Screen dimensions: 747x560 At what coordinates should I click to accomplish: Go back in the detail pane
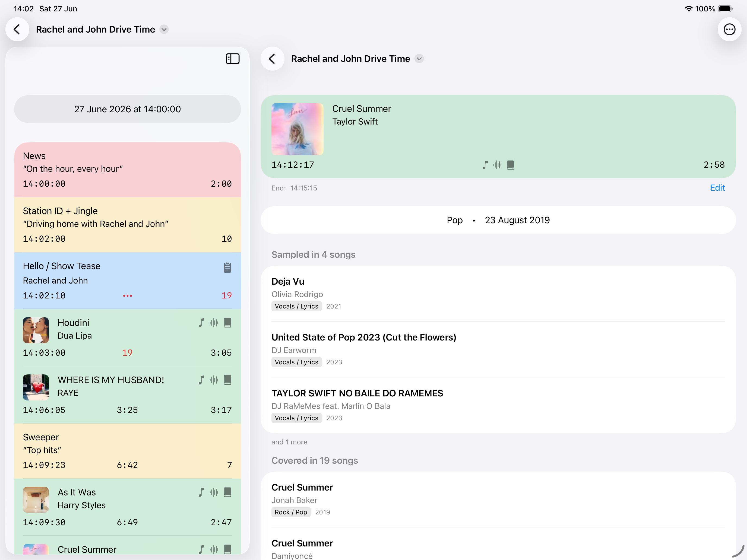pyautogui.click(x=272, y=59)
